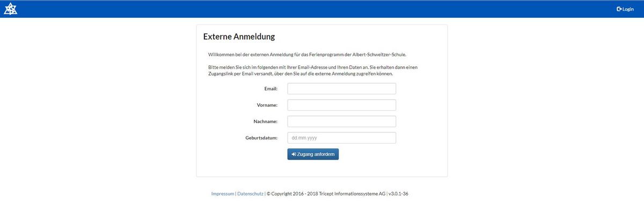Screen dimensions: 644x203
Task: Focus the Geburtsdatum date field
Action: click(342, 138)
